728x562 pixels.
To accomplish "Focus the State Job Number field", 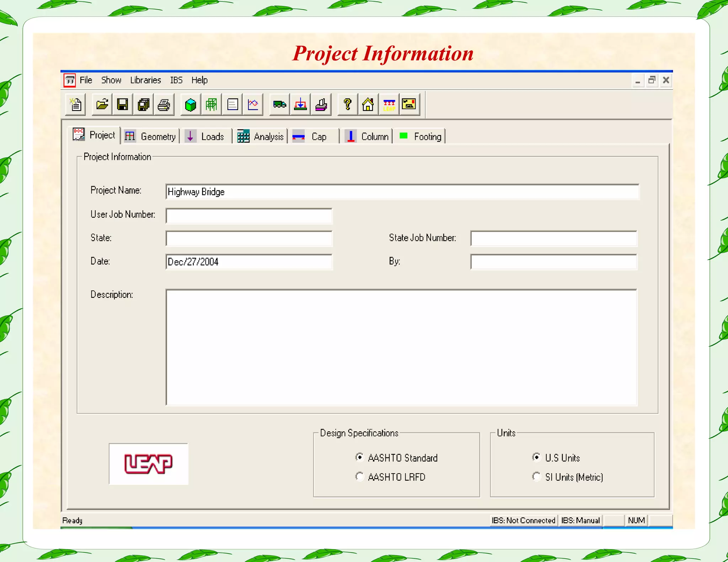I will (x=553, y=238).
